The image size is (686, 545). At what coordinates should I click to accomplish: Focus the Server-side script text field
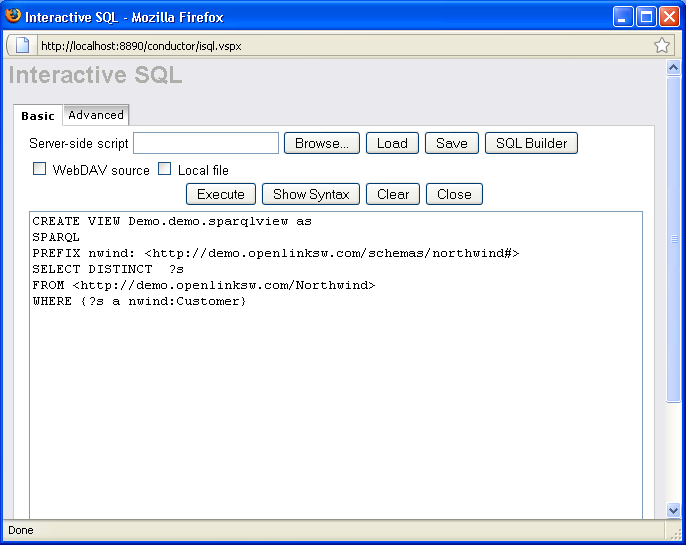coord(206,143)
